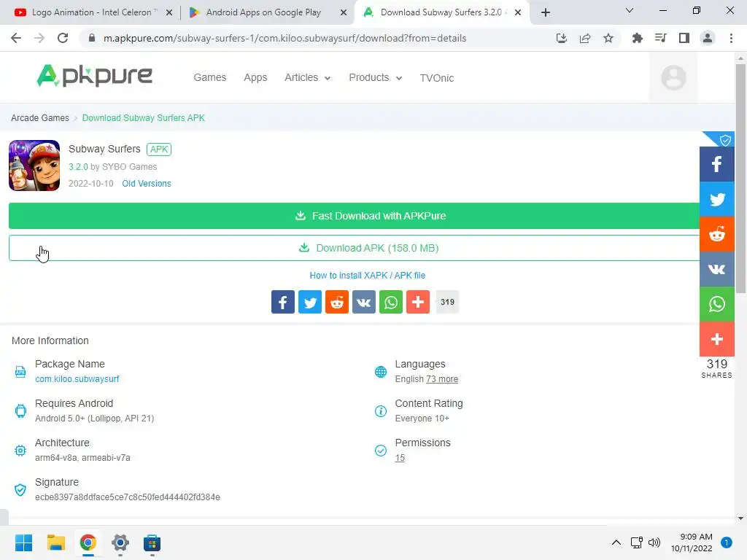Click the plus more-sharing icon under download buttons

coord(418,302)
